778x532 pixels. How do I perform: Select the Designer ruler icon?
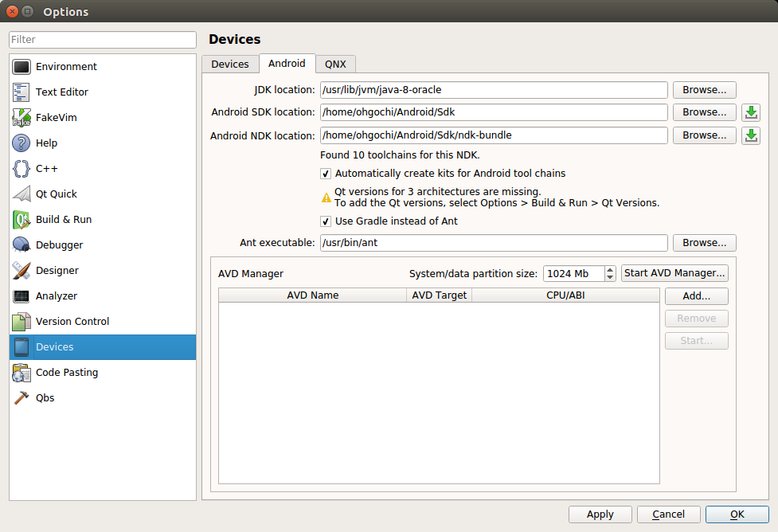22,271
